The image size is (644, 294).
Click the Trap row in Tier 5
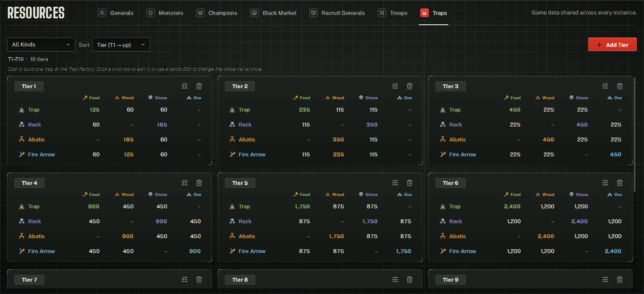point(320,207)
